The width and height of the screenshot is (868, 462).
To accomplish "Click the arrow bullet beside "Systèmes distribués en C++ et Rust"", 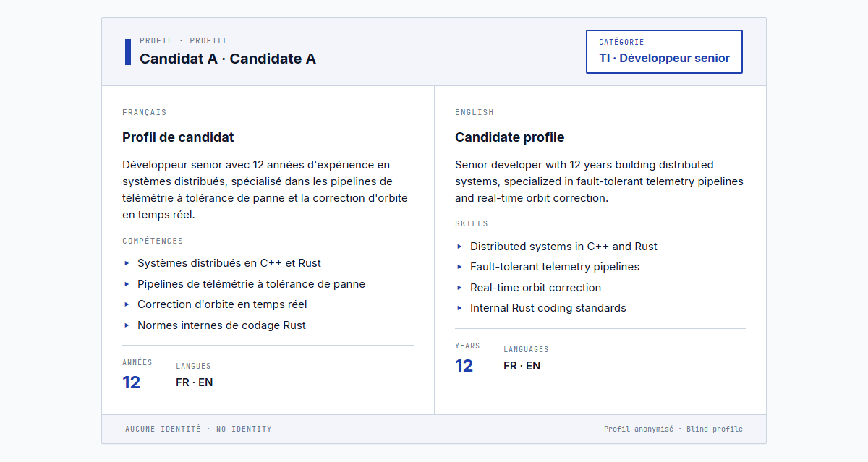I will click(x=127, y=263).
